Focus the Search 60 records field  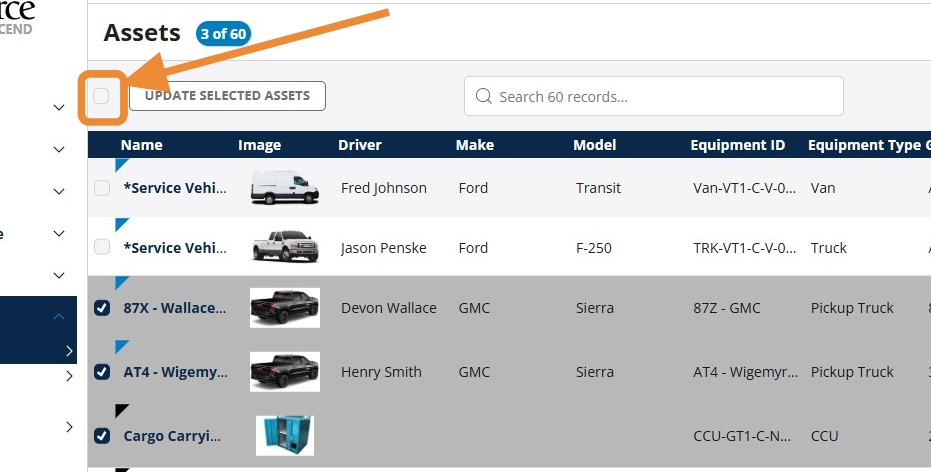tap(654, 96)
